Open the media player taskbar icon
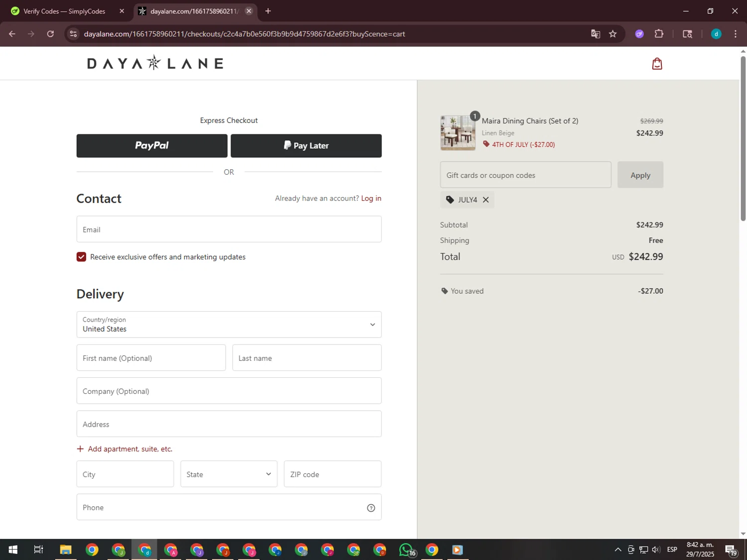This screenshot has height=560, width=747. 458,550
